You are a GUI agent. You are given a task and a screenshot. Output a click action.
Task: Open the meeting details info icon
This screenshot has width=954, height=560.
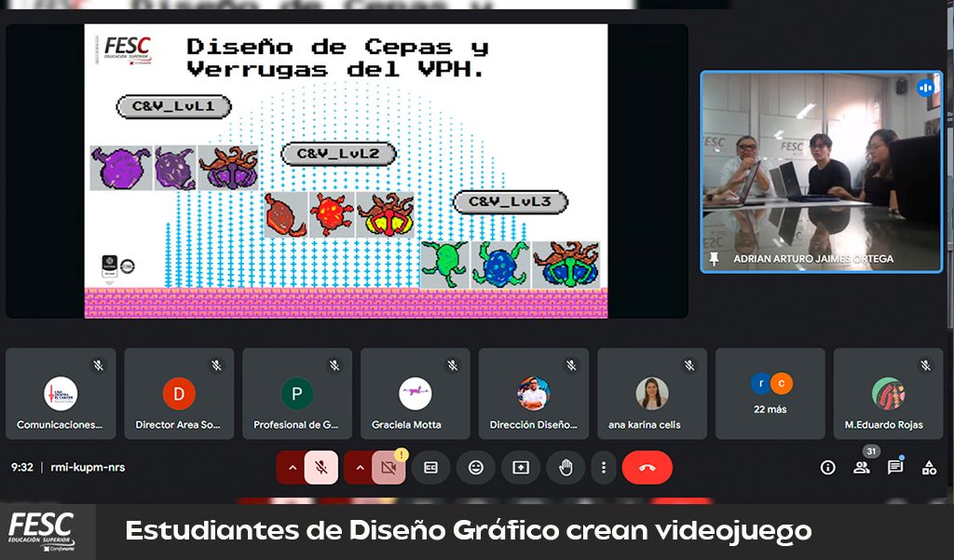827,468
